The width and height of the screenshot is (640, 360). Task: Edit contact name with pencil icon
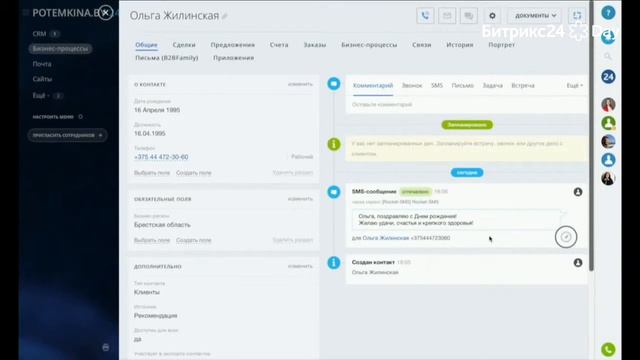click(x=225, y=16)
